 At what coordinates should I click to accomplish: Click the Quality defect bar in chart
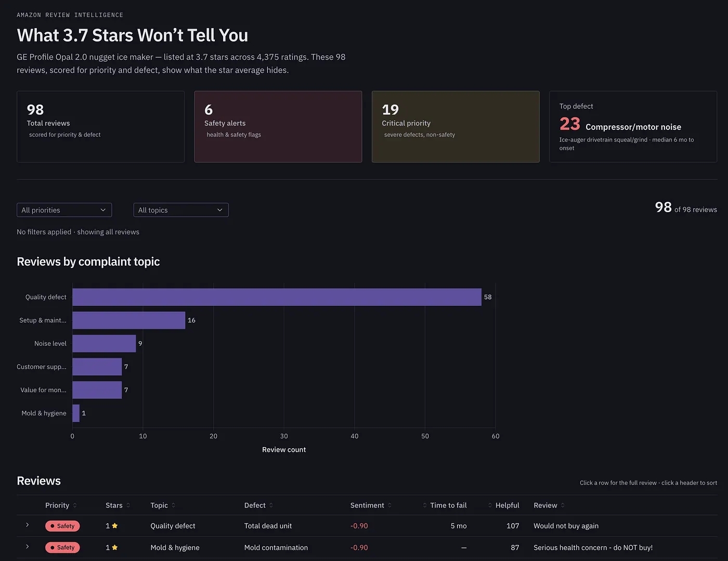[x=277, y=297]
